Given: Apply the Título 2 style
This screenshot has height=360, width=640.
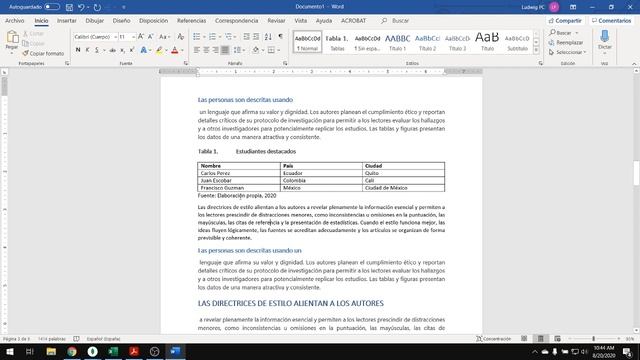Looking at the screenshot, I should click(427, 42).
